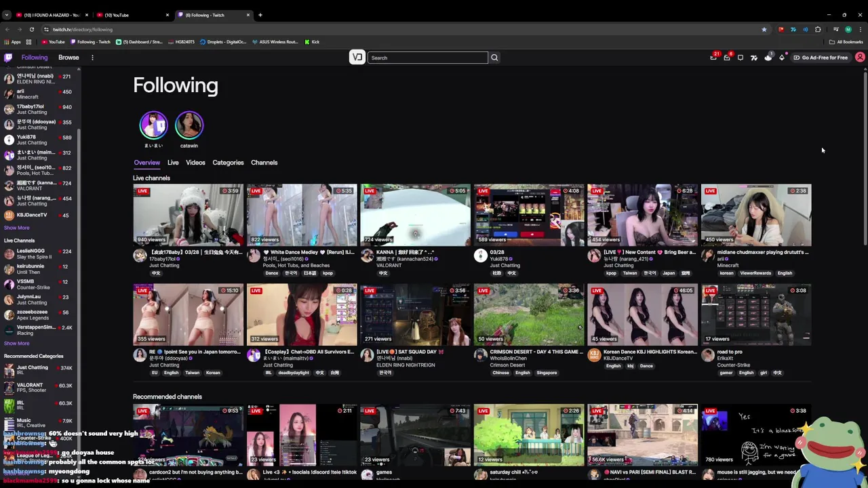
Task: Open the Twitch mail icon with red badge
Action: [x=727, y=58]
